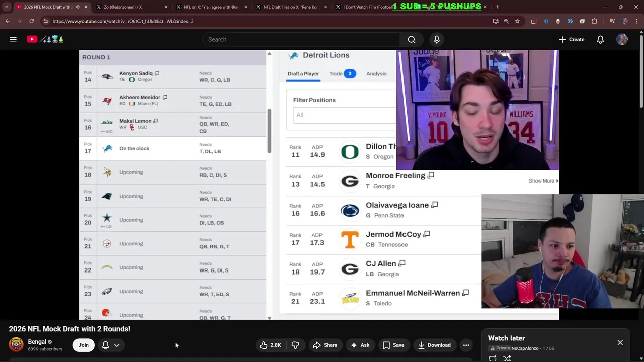Screen dimensions: 644x362
Task: Click the blue sound wave extension icon
Action: [x=546, y=21]
